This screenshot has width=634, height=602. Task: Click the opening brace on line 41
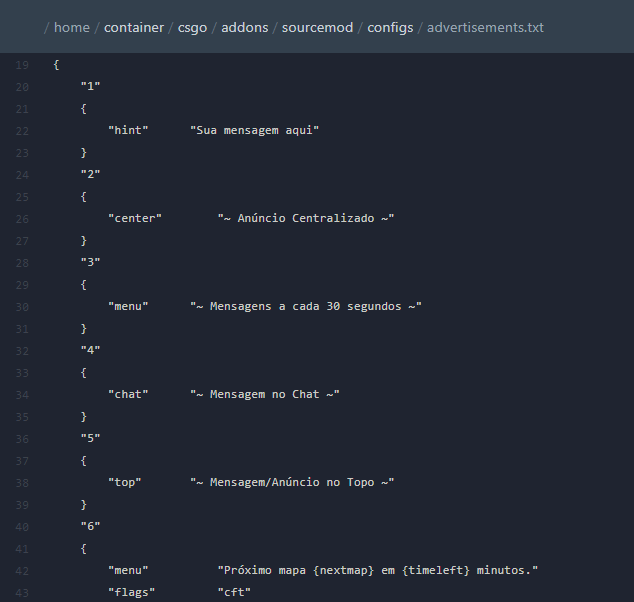[x=84, y=549]
